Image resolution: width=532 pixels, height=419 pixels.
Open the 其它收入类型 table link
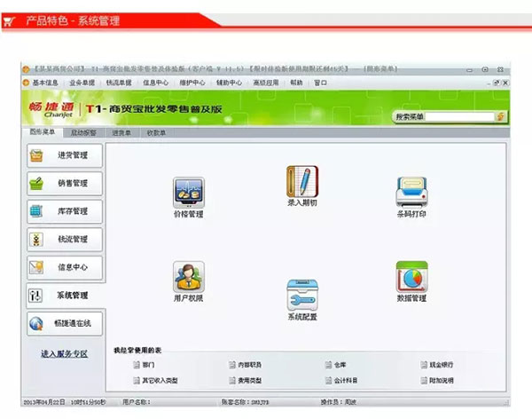160,380
